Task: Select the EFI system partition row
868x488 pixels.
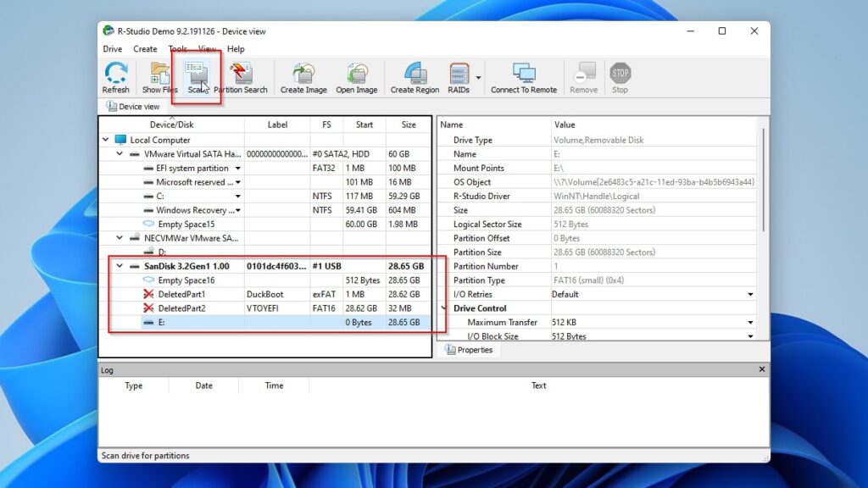Action: (x=265, y=169)
